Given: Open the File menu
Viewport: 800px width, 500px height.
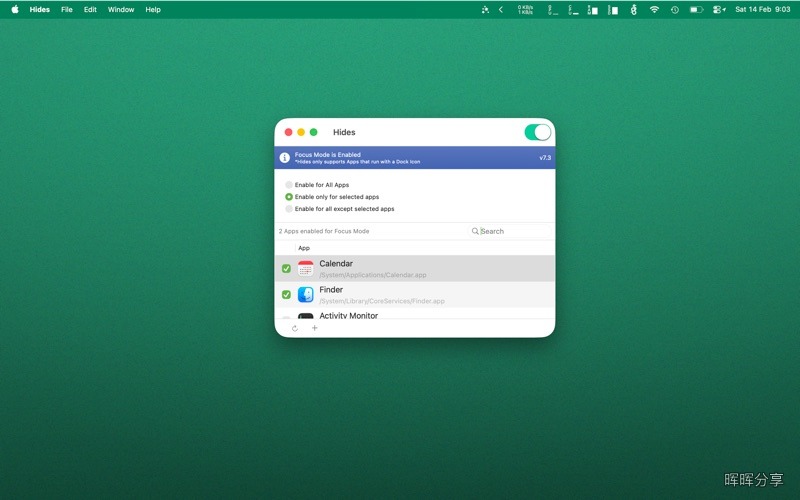Looking at the screenshot, I should pyautogui.click(x=67, y=9).
